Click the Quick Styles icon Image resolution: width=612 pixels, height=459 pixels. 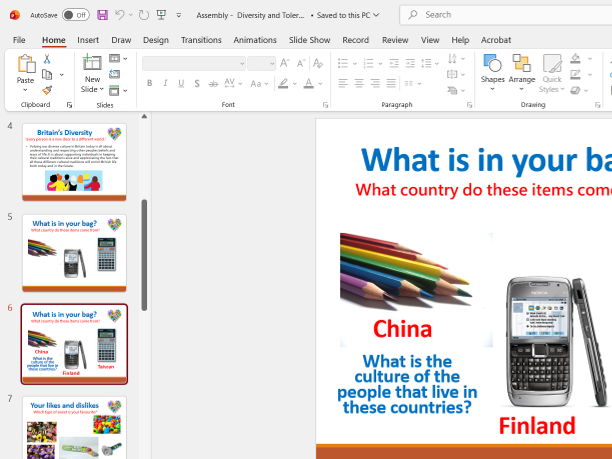tap(552, 63)
